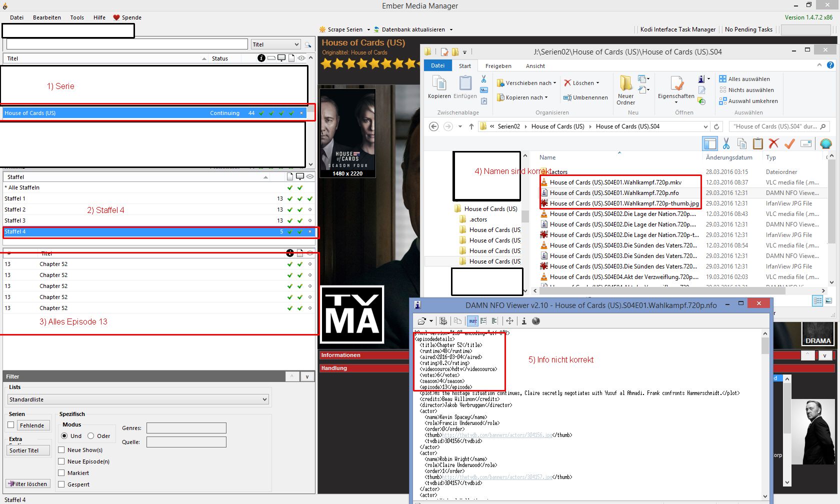840x504 pixels.
Task: Select the Staffel 4 row
Action: 159,231
